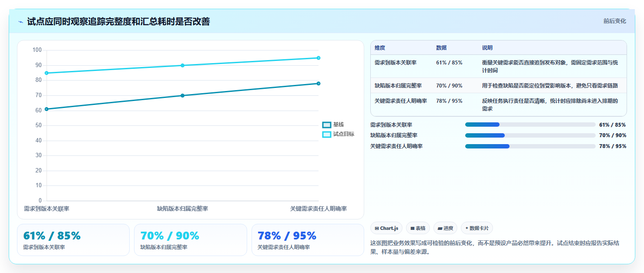
Task: Click the 70% / 90% progress bar
Action: [x=530, y=135]
